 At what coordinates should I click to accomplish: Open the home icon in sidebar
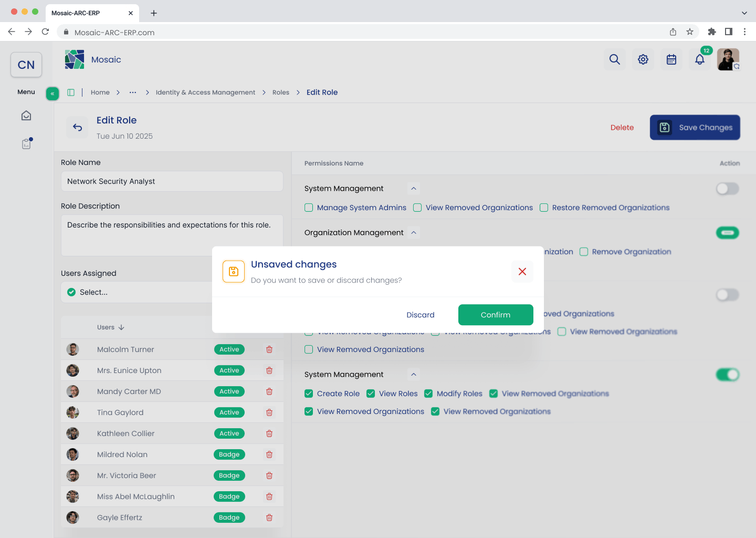26,116
